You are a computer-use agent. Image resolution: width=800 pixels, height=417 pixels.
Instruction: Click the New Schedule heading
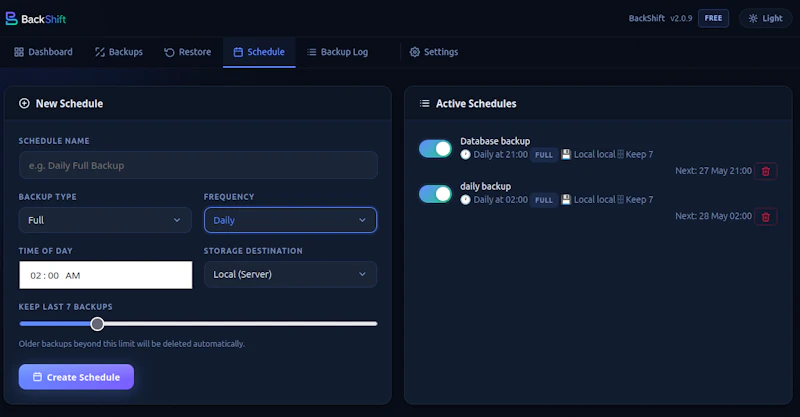pyautogui.click(x=69, y=104)
